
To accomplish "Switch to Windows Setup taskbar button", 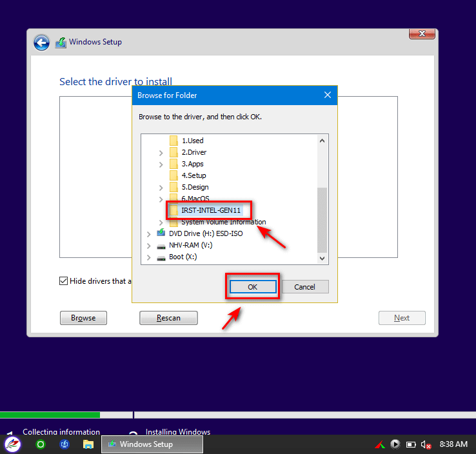I will (152, 444).
